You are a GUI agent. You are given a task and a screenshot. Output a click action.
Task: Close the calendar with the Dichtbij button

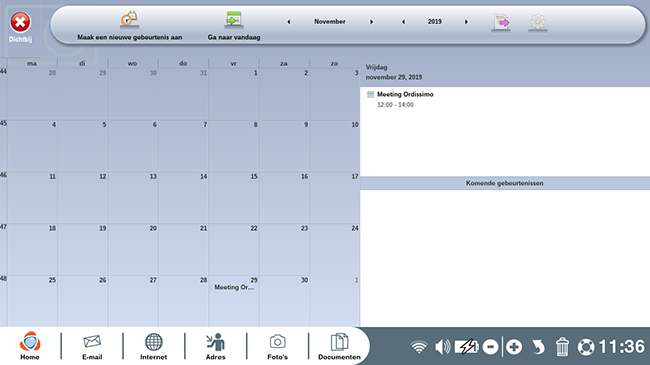pyautogui.click(x=20, y=27)
